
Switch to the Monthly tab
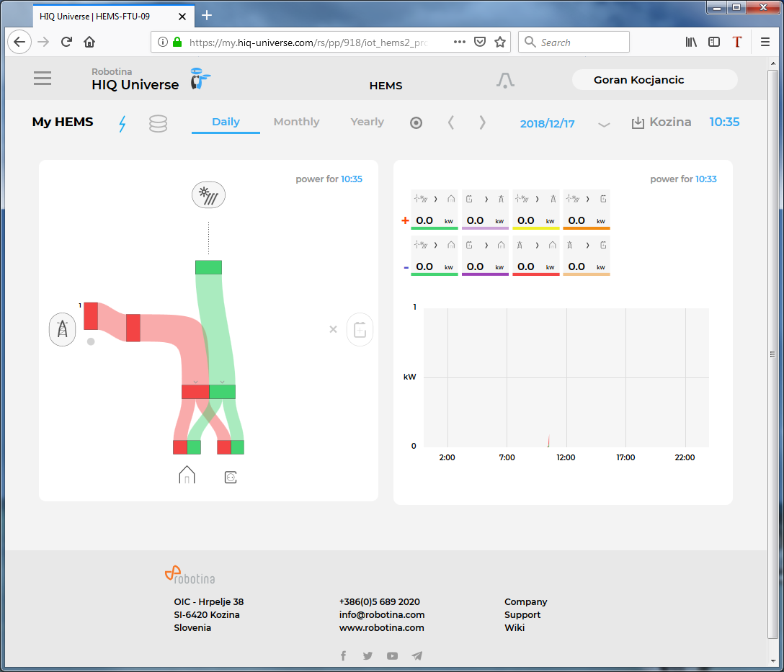[296, 122]
